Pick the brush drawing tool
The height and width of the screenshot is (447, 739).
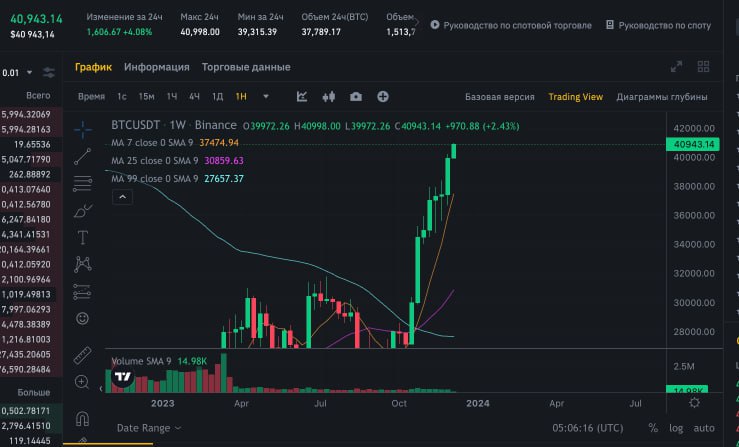point(83,209)
